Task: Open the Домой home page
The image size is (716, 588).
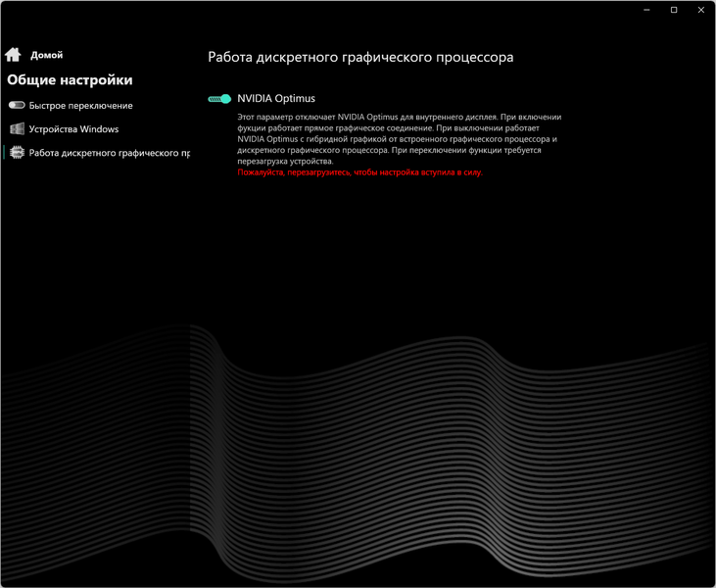Action: pos(47,55)
